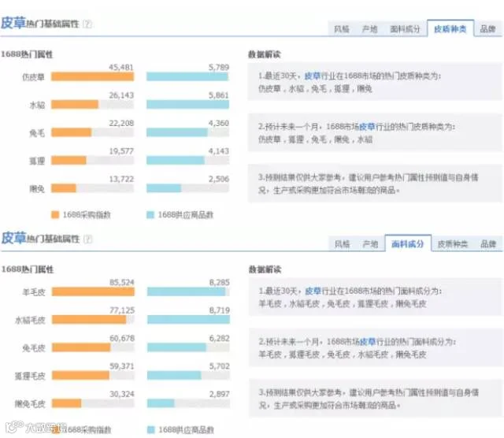Screen dimensions: 504x438
Task: Click blue 1688供应商品数 legend swatch in upper chart
Action: (150, 215)
